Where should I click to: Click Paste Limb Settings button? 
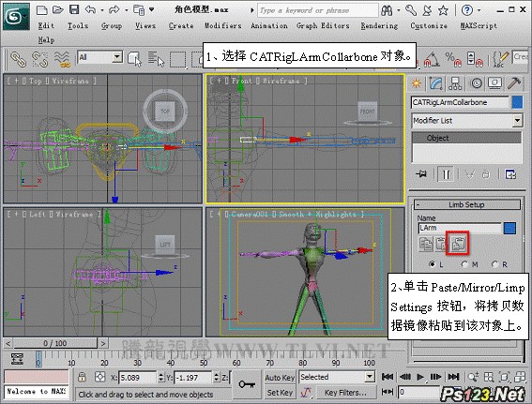pyautogui.click(x=441, y=244)
